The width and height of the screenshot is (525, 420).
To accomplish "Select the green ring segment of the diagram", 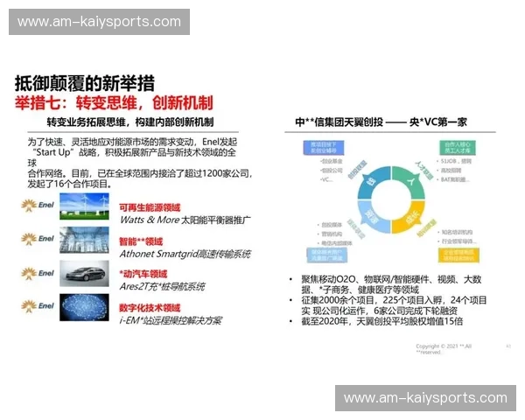I will (409, 183).
